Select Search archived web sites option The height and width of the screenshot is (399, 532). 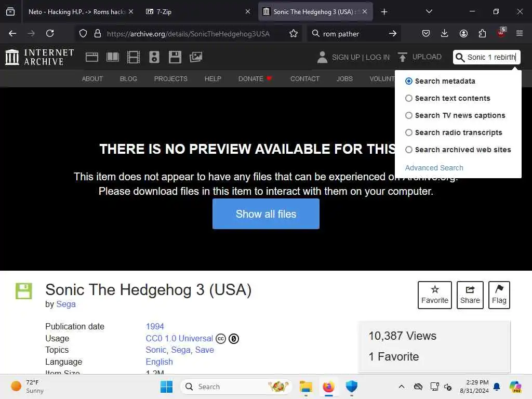(x=409, y=150)
